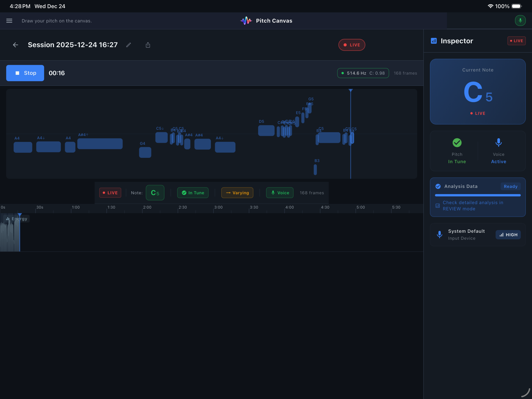Click the Inspector panel chart icon

click(x=434, y=41)
